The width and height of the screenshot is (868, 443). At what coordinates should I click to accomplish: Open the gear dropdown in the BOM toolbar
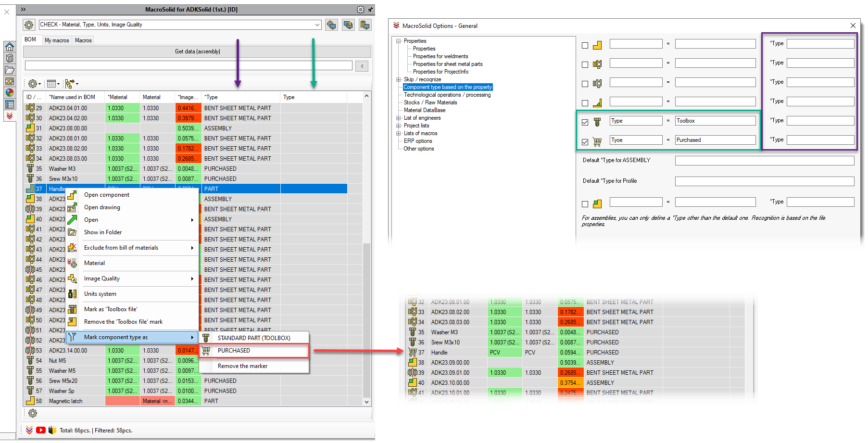point(35,84)
